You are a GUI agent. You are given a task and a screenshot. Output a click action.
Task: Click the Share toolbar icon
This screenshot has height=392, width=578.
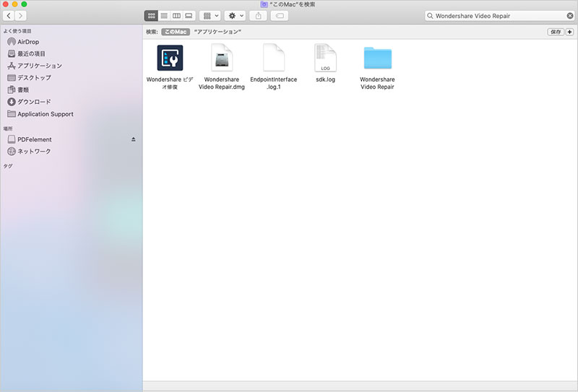point(259,15)
